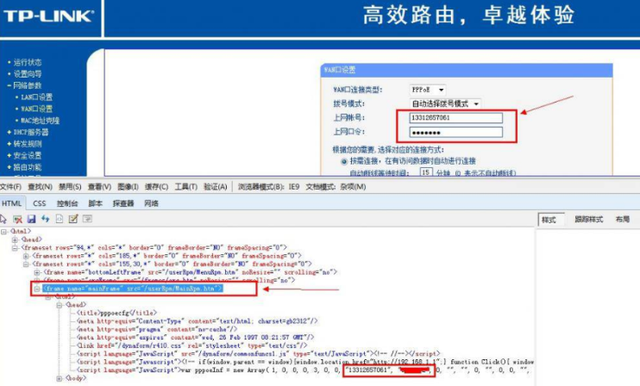Screen dimensions: 640x386
Task: Click the TP-LINK logo
Action: [x=49, y=16]
